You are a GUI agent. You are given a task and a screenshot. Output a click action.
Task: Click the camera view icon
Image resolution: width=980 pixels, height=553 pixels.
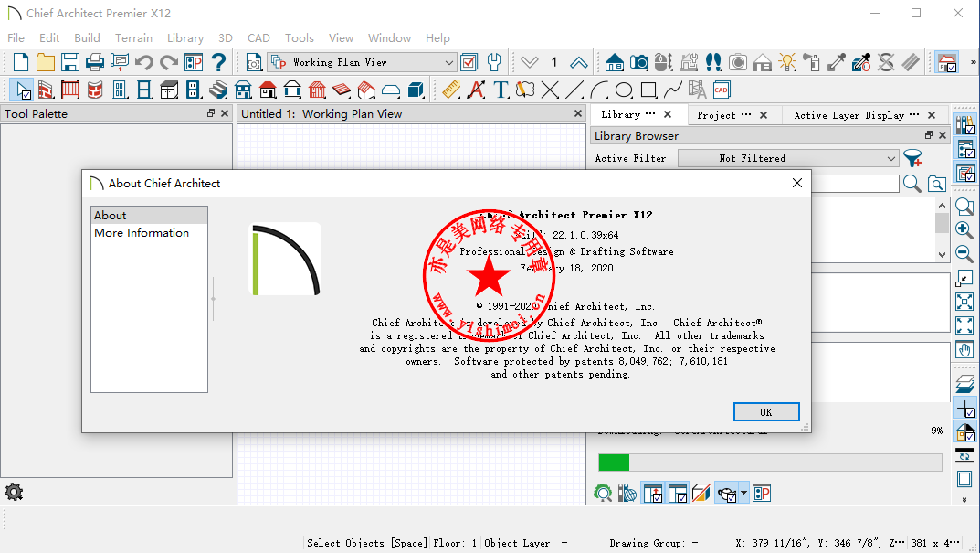coord(638,62)
